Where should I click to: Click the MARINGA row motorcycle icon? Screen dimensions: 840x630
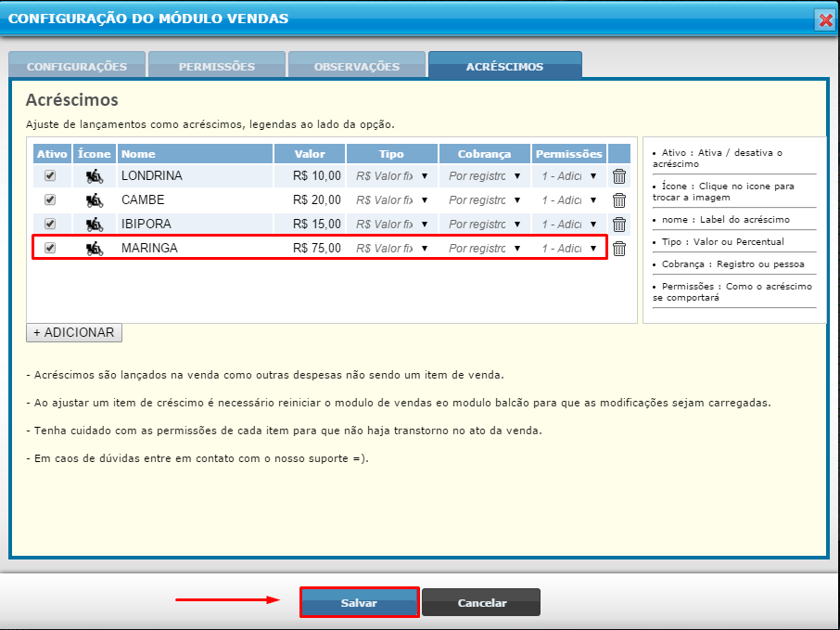coord(95,249)
